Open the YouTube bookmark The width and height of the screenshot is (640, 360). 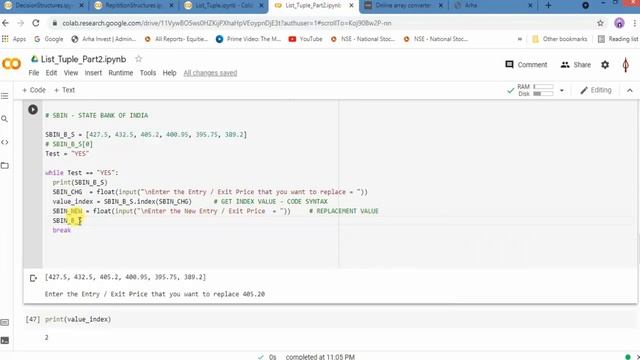point(305,39)
